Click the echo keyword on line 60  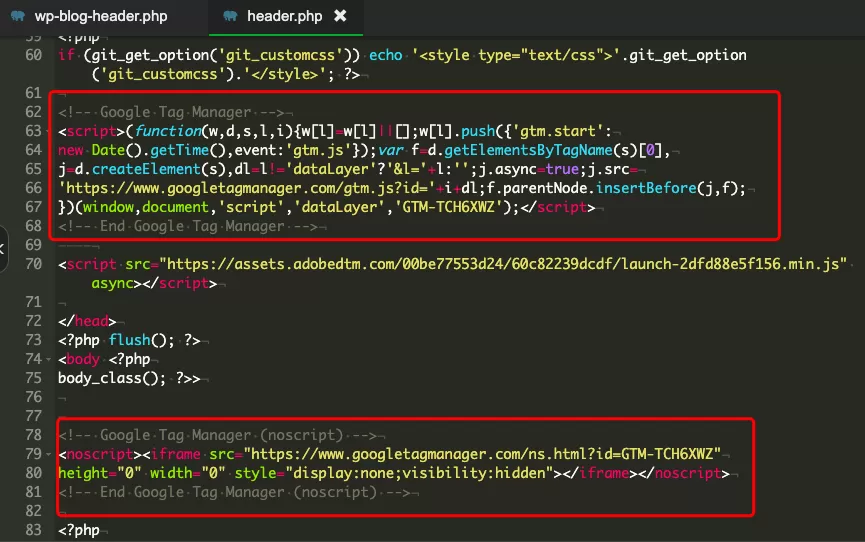(x=386, y=55)
